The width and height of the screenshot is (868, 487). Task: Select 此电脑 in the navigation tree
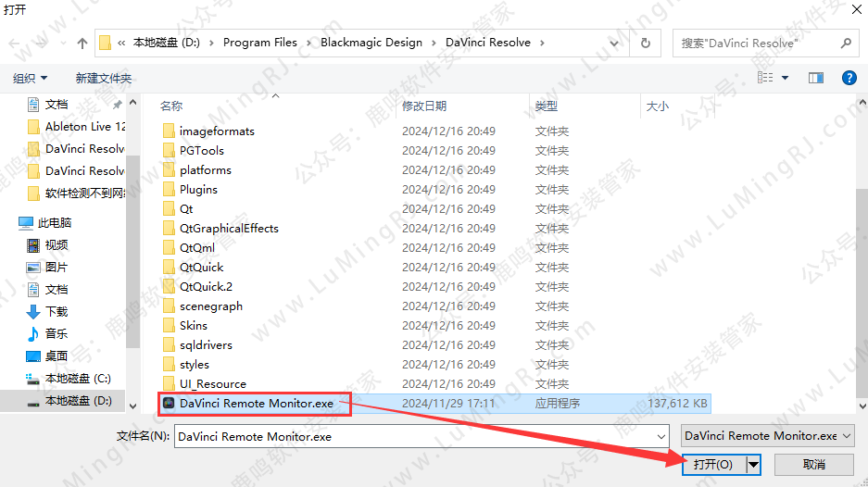(x=55, y=223)
